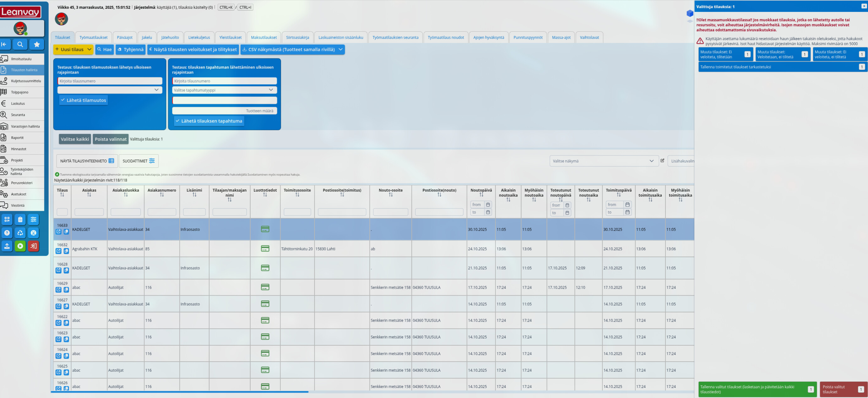This screenshot has height=398, width=868.
Task: Click the copy icon under order 16628
Action: 66,270
